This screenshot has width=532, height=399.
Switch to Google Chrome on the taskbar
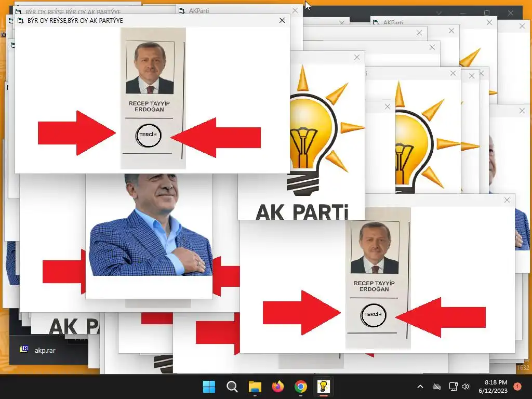(x=300, y=387)
